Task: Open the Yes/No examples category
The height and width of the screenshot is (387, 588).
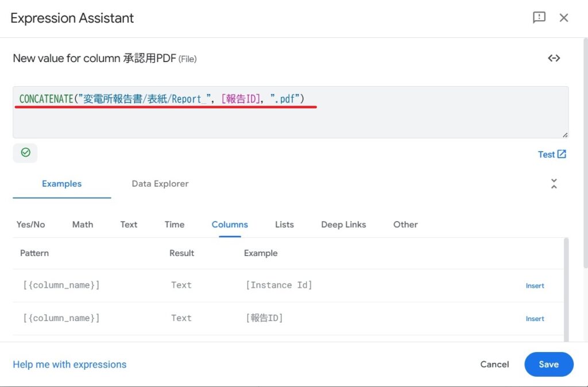Action: [x=31, y=225]
